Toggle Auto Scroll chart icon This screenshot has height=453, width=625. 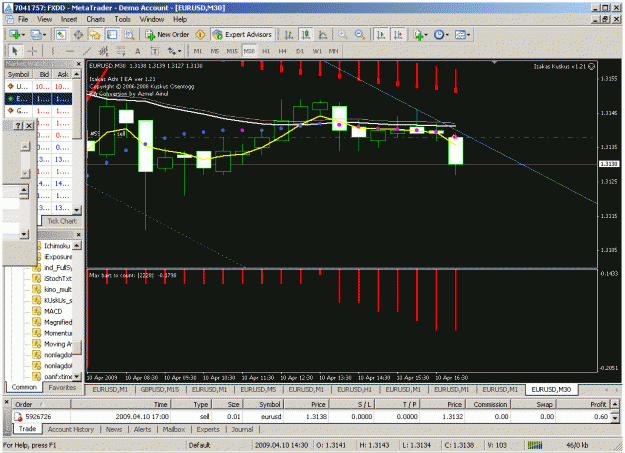coord(381,35)
